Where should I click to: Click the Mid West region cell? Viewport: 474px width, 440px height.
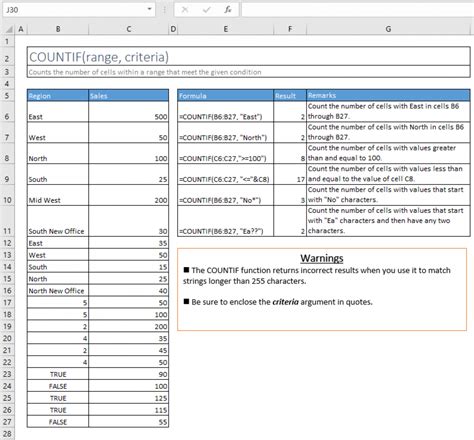pos(58,195)
